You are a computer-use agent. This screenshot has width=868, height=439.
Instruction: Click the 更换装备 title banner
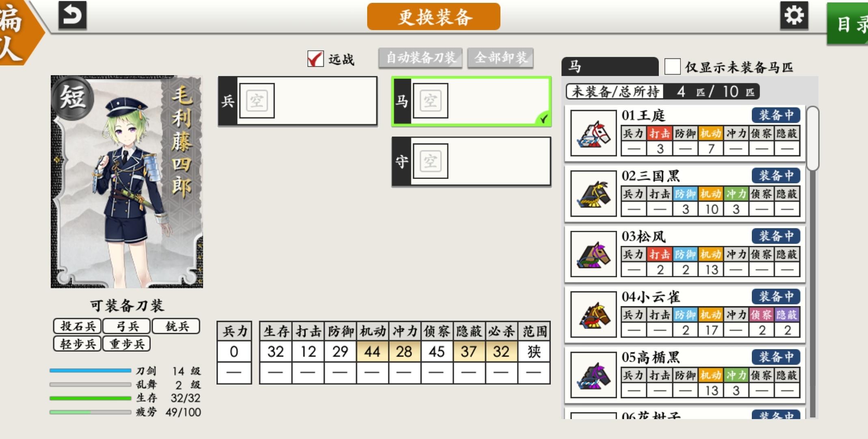click(433, 17)
